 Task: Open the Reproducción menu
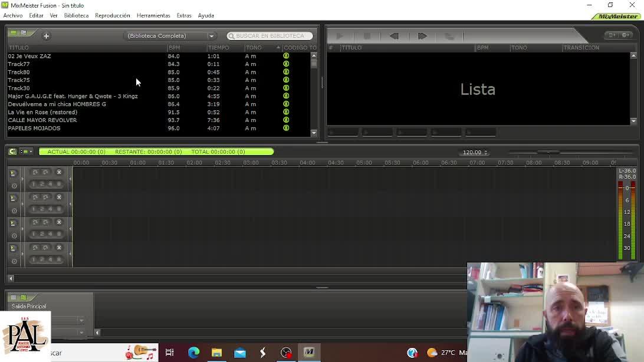pyautogui.click(x=112, y=15)
